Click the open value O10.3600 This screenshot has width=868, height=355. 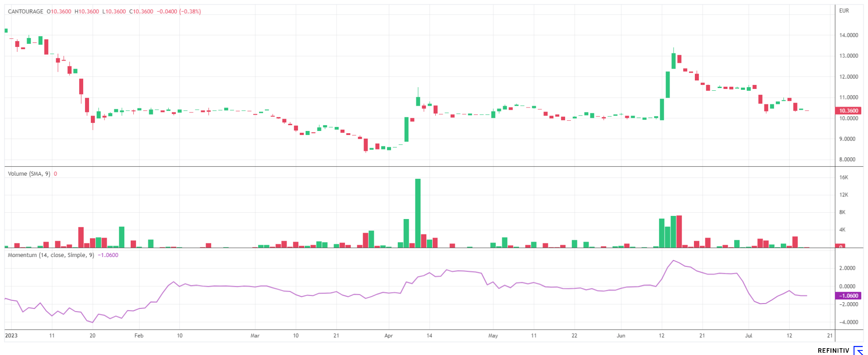59,11
